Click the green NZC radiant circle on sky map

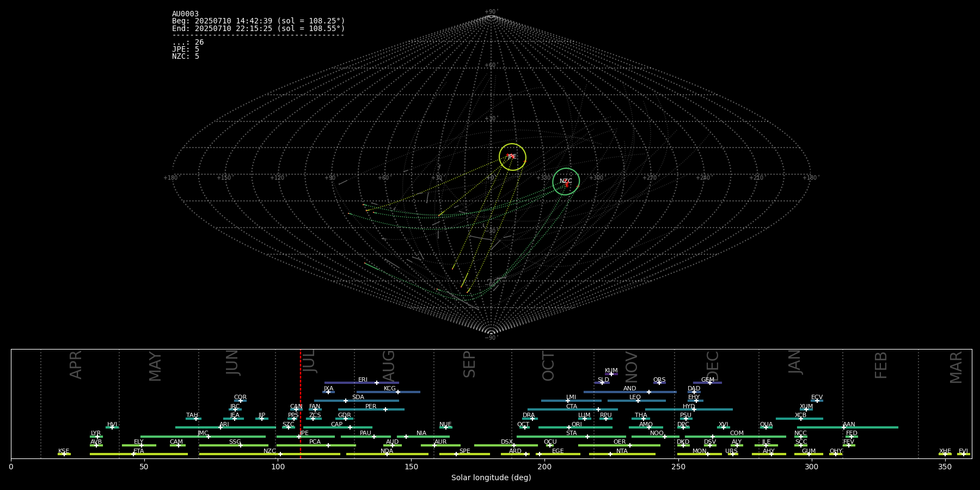[x=566, y=181]
